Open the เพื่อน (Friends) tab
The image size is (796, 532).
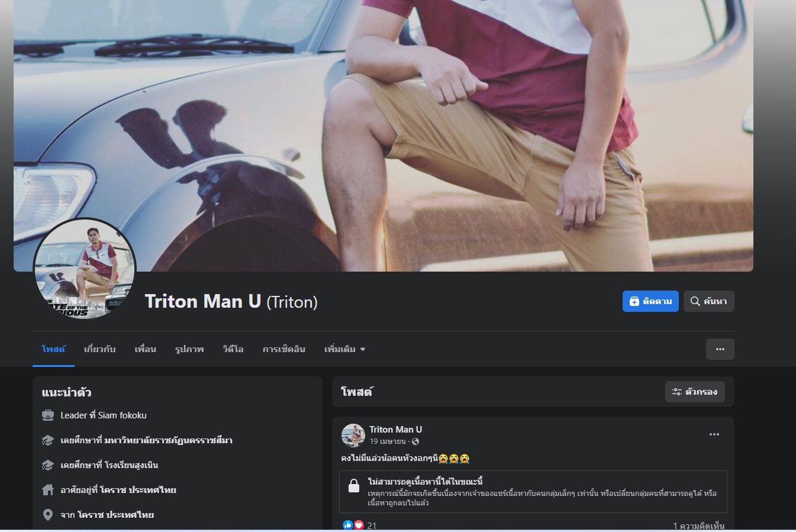[145, 349]
